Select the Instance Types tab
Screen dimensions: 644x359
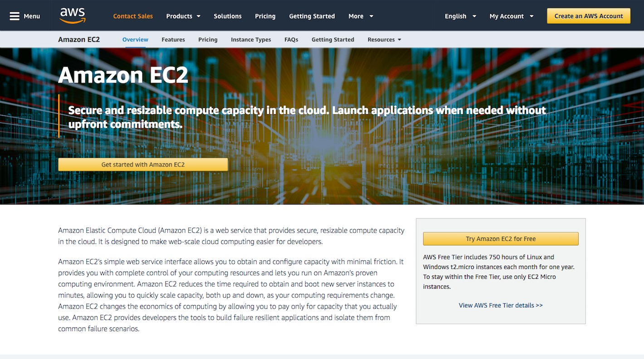251,39
